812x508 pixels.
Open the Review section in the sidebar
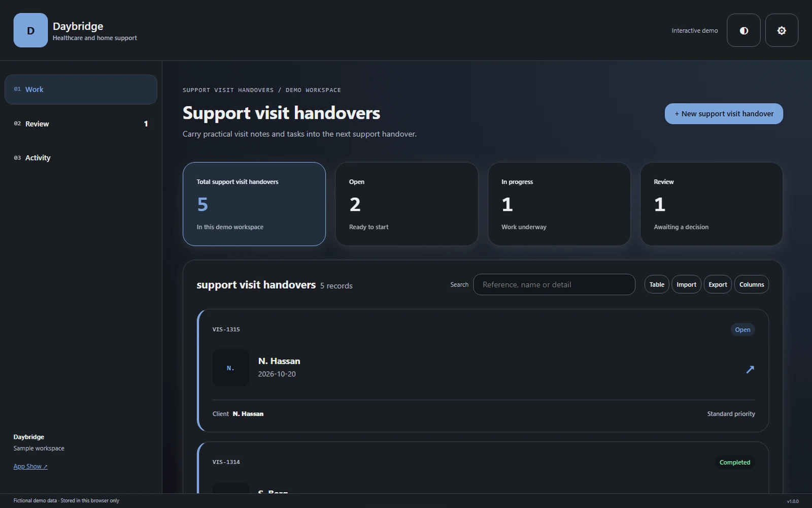click(81, 123)
